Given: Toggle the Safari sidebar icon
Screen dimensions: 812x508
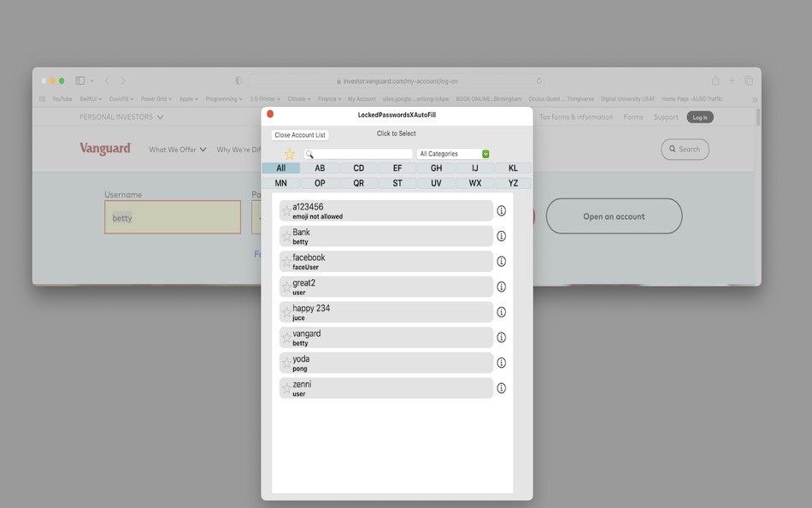Looking at the screenshot, I should (x=80, y=80).
